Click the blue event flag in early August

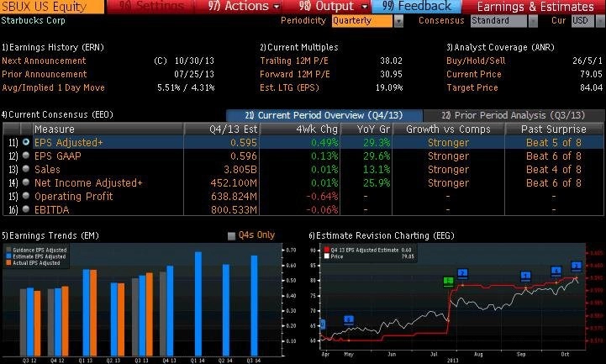(462, 274)
